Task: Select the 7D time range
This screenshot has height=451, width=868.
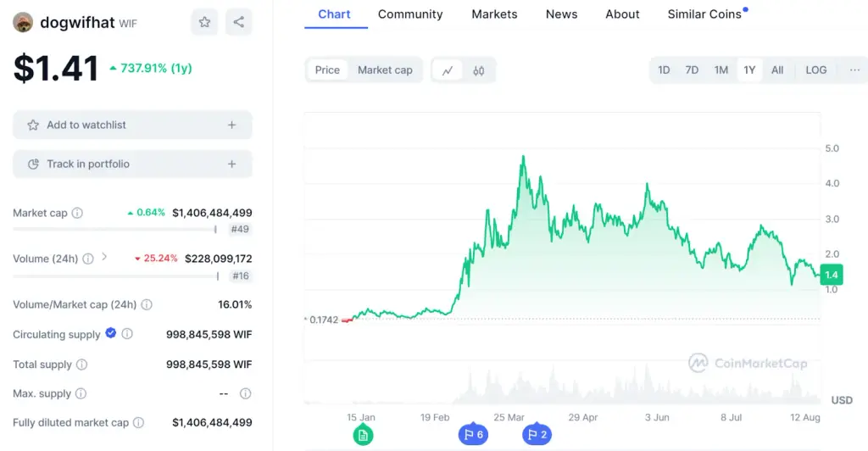Action: (692, 70)
